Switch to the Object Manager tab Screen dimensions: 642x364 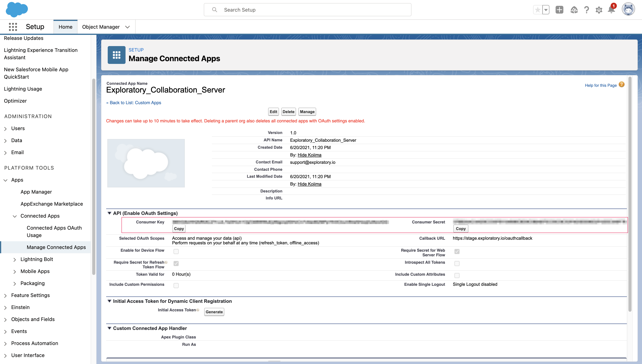[101, 27]
